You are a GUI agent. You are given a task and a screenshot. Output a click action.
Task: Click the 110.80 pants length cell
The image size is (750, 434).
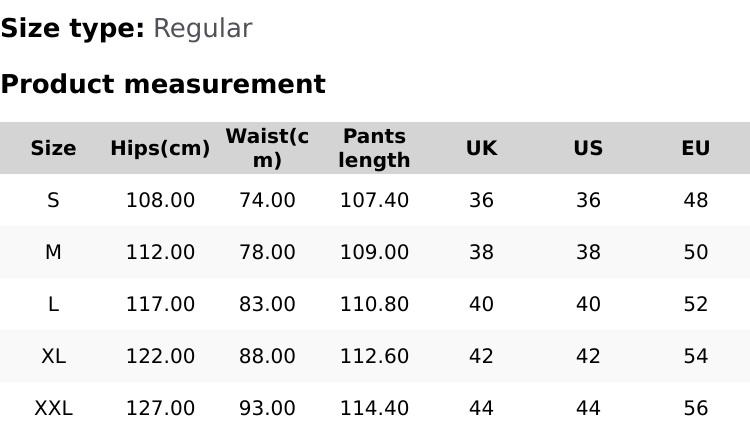(374, 305)
